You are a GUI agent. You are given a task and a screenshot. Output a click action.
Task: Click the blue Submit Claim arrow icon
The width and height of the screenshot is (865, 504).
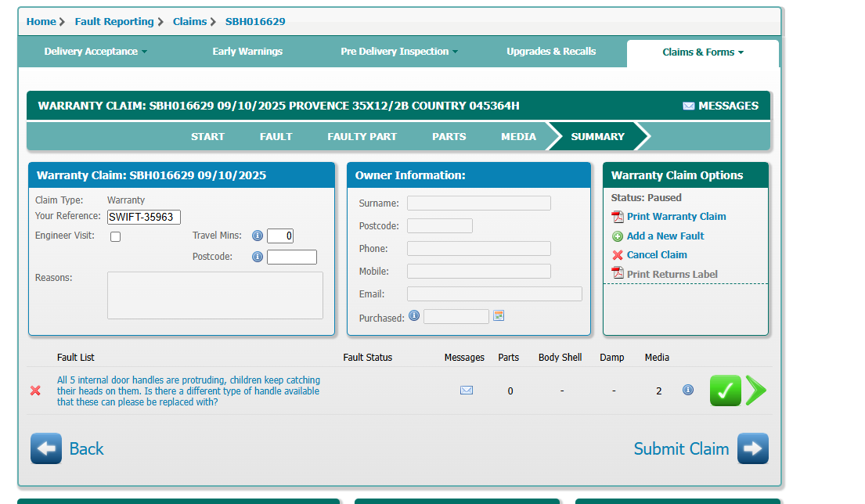(x=753, y=448)
